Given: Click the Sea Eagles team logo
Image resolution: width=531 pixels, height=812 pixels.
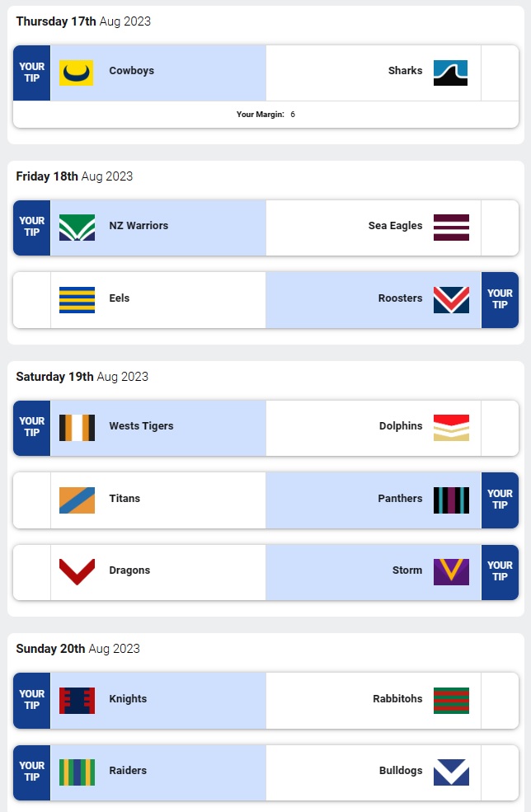Looking at the screenshot, I should tap(451, 228).
